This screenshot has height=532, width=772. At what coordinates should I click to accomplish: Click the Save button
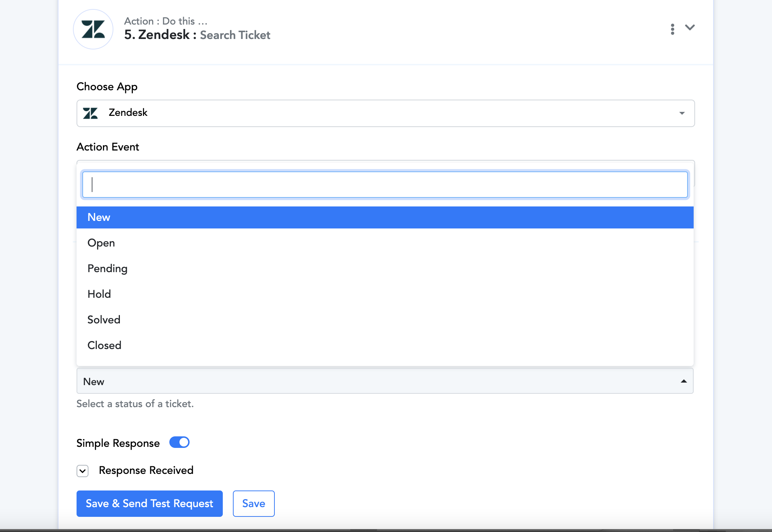254,503
